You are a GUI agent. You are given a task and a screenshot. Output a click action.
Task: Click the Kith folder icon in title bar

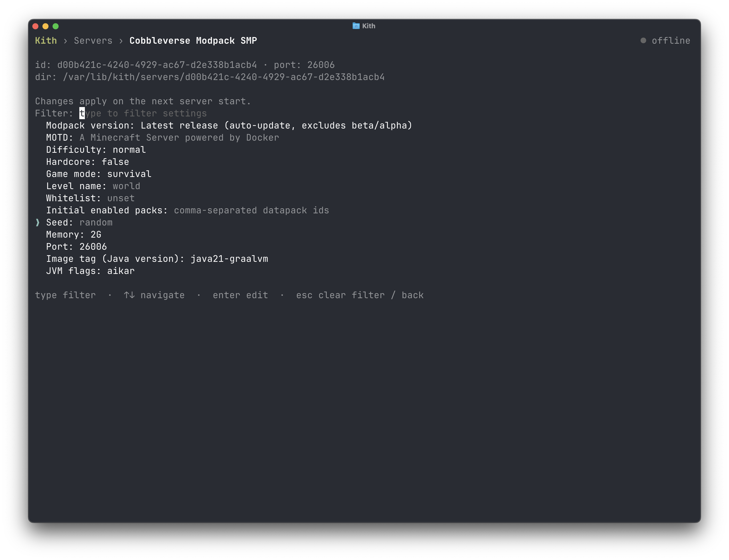tap(356, 26)
